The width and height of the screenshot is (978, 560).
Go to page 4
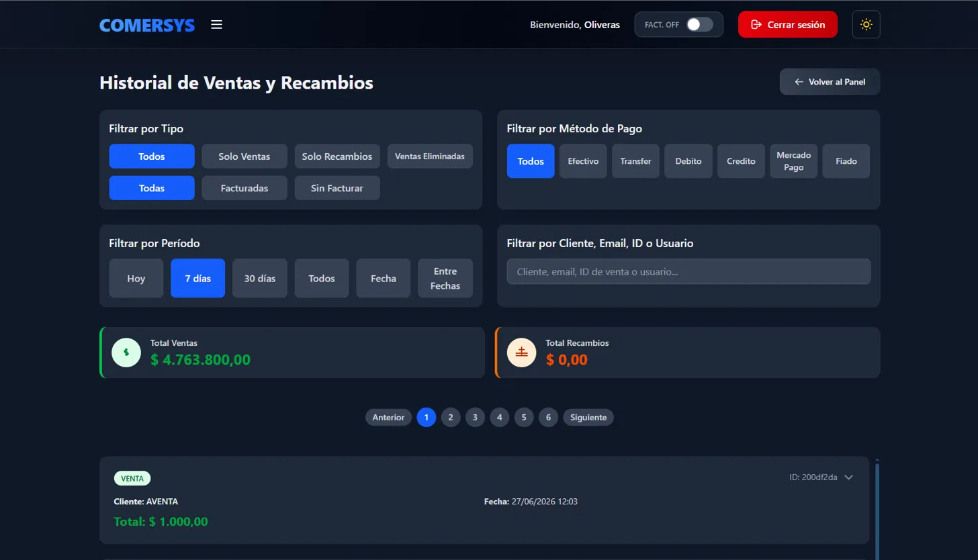[x=499, y=417]
